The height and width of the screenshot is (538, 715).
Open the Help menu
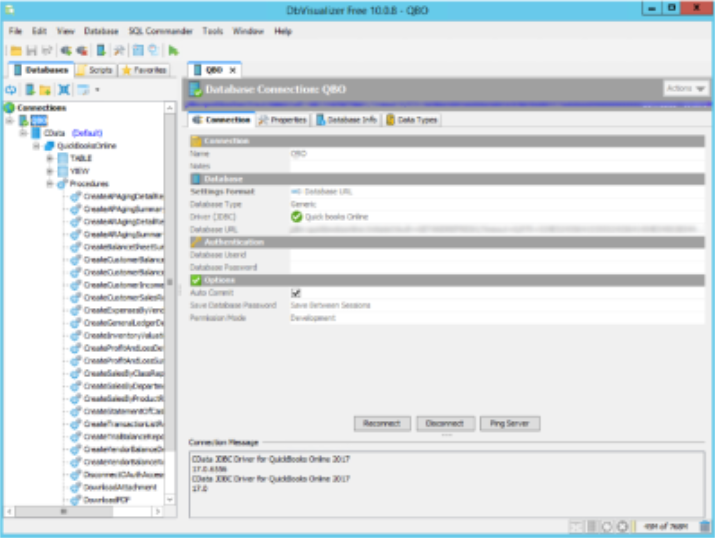click(x=283, y=31)
